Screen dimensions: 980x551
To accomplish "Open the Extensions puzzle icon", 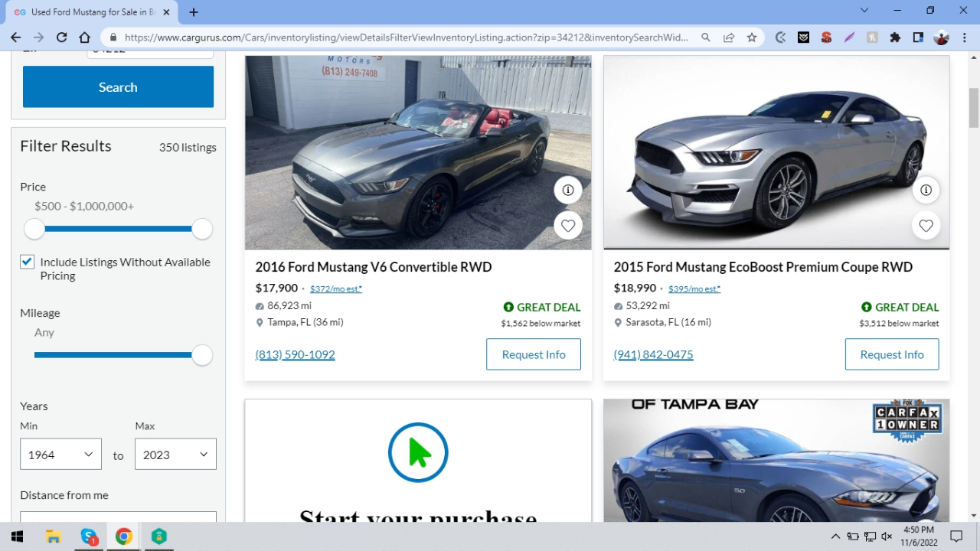I will pos(895,37).
